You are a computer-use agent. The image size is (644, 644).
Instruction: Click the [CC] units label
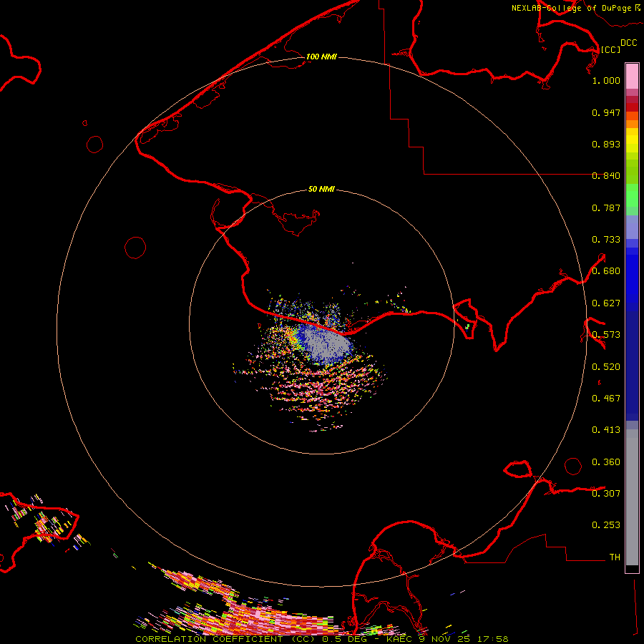[610, 49]
